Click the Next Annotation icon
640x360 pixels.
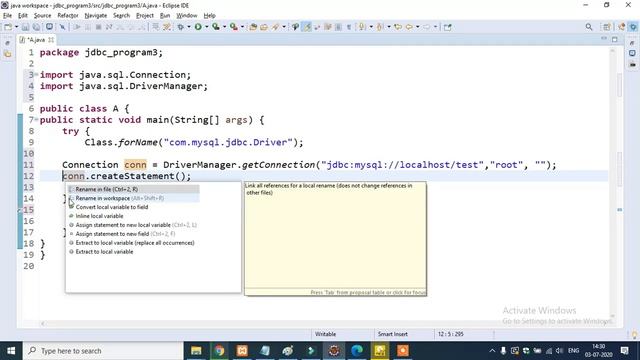click(x=362, y=27)
